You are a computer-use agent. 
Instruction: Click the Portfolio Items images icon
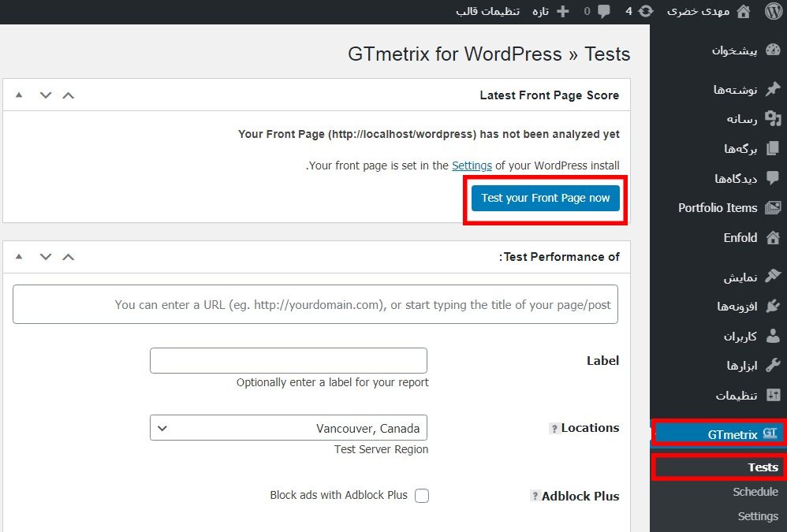pos(773,207)
